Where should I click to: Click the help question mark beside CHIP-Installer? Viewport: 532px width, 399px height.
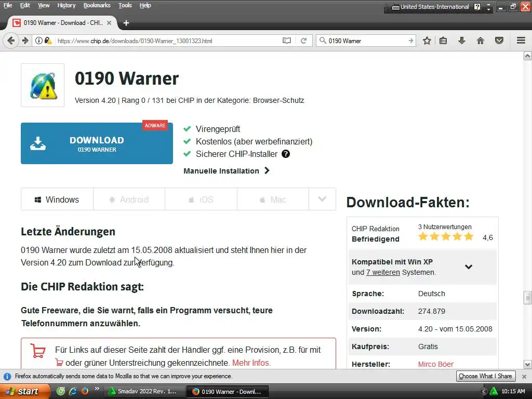[286, 154]
